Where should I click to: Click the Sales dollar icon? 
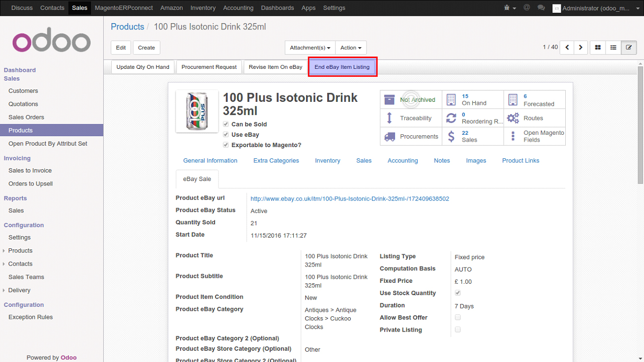(451, 136)
